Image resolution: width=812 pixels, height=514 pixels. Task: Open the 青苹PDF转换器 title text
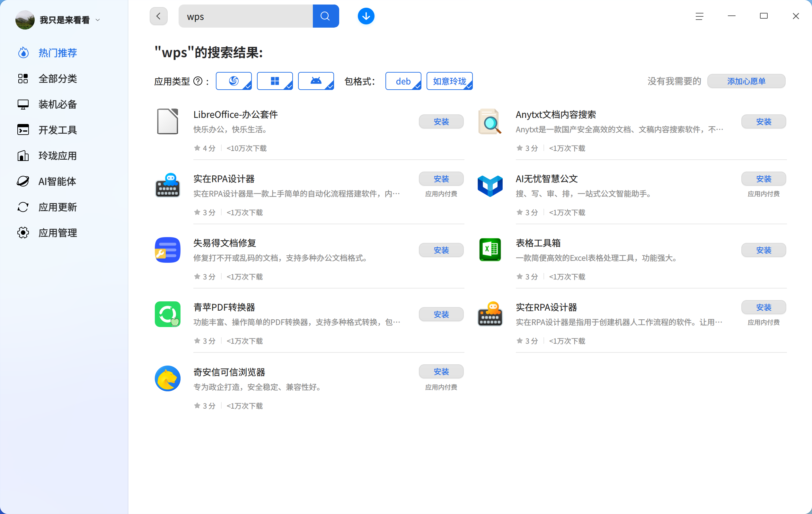224,307
